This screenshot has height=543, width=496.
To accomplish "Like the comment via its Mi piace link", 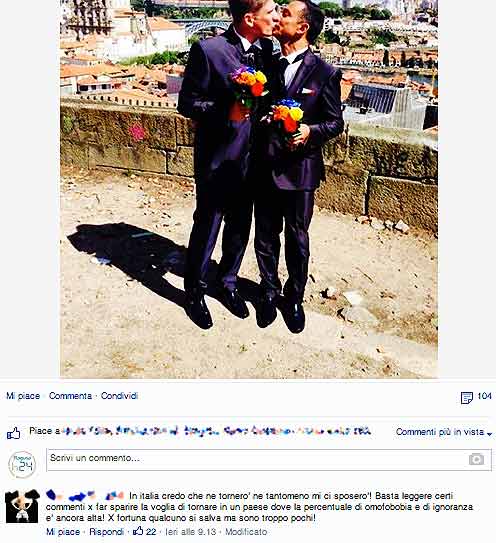I will pos(63,532).
